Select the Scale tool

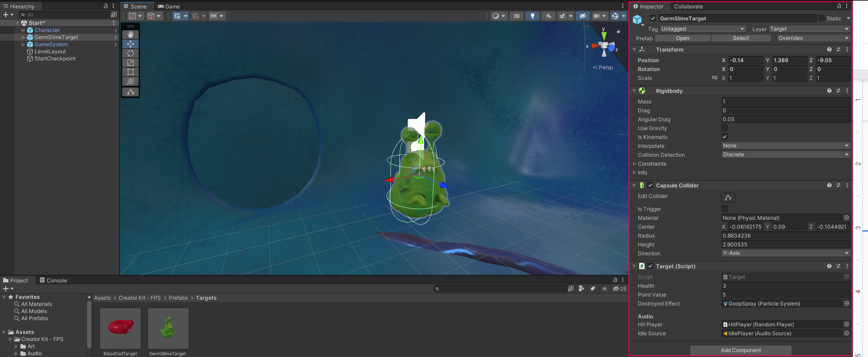(131, 63)
